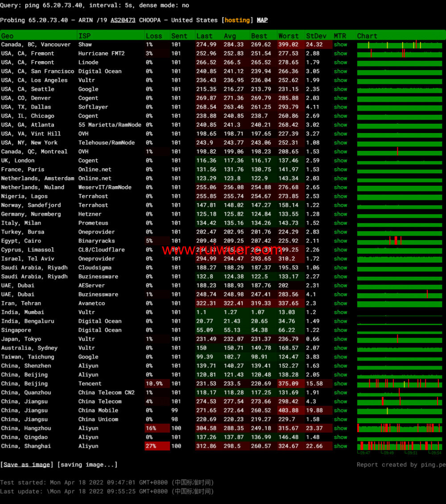
Task: Click the Loss column header
Action: [154, 36]
